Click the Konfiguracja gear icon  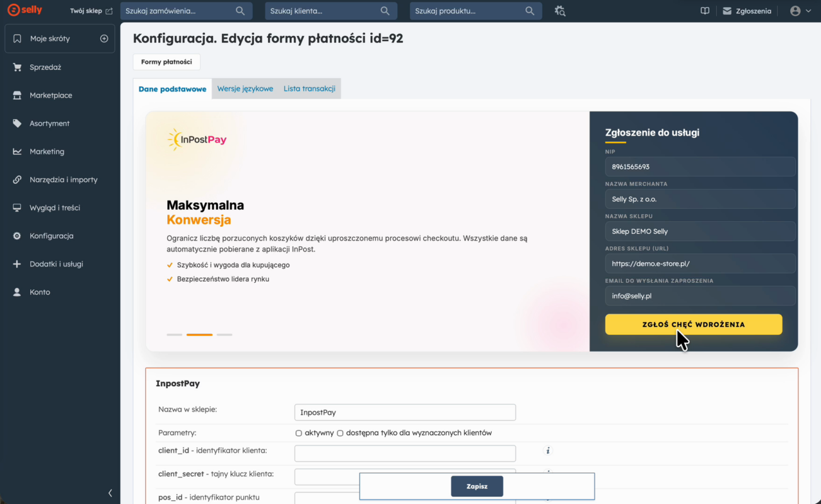[x=17, y=236]
